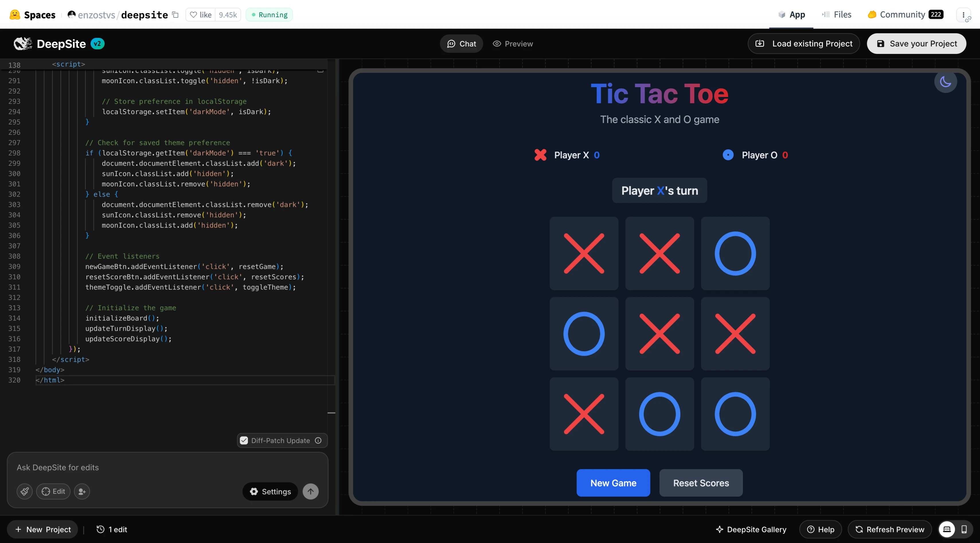Click the middle-right X cell
Image resolution: width=980 pixels, height=543 pixels.
735,334
